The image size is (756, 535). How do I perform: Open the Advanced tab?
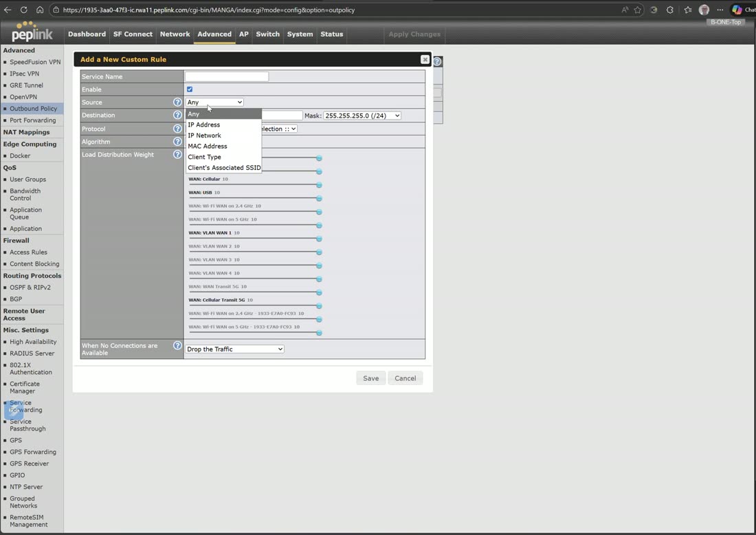pyautogui.click(x=214, y=34)
